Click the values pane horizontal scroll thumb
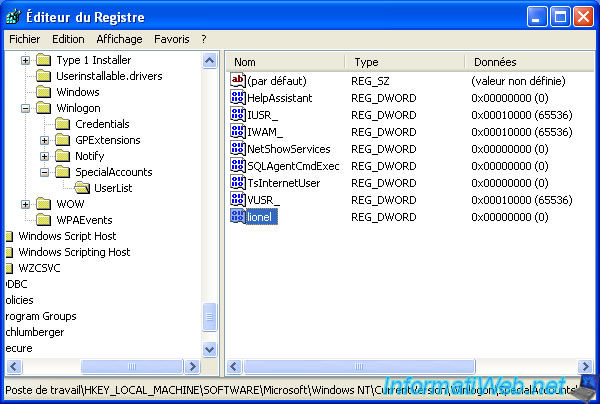This screenshot has width=600, height=404. (359, 367)
